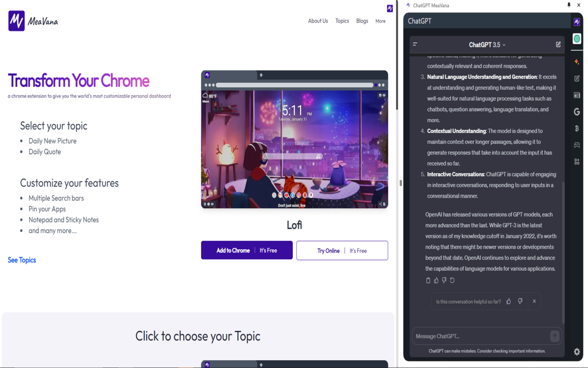This screenshot has height=368, width=588.
Task: Select the ChatGPT icon in the side rail
Action: tap(577, 39)
